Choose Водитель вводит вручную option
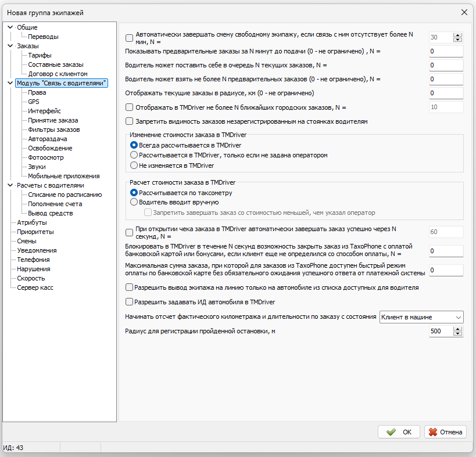Viewport: 476px width, 457px height. pos(134,202)
